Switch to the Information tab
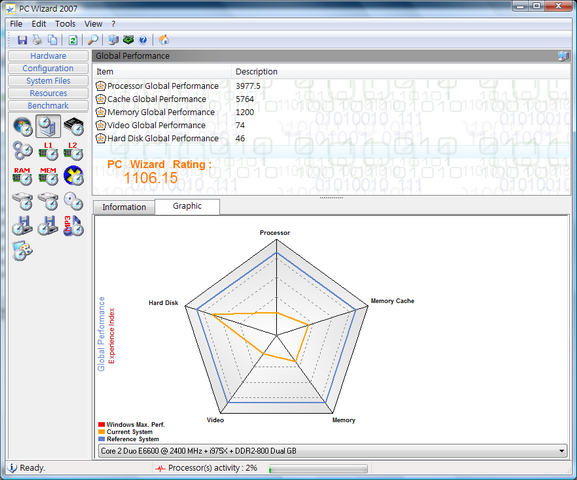577x480 pixels. [124, 207]
